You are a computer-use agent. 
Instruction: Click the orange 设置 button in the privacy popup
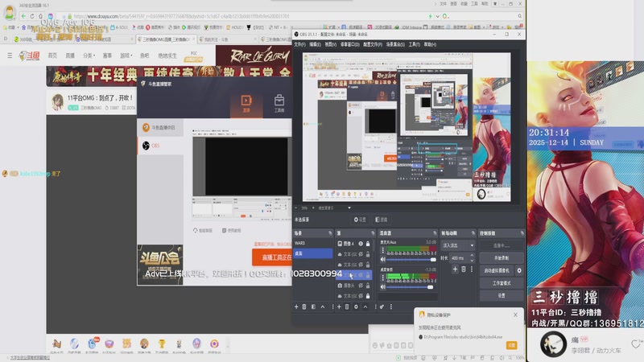click(511, 345)
